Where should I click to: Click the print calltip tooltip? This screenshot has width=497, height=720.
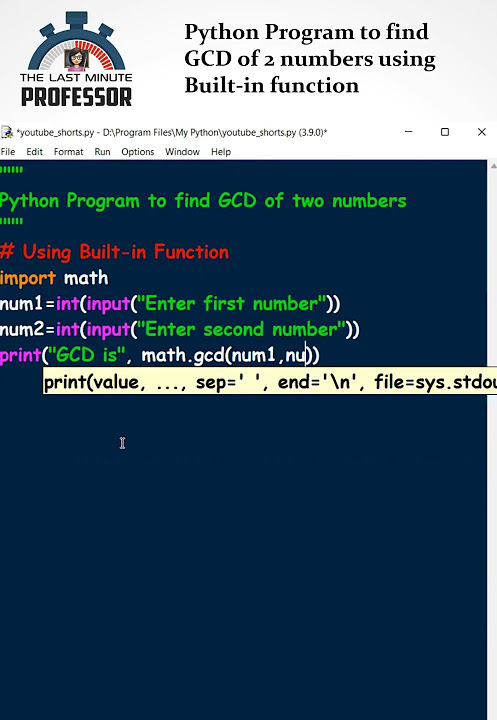[270, 381]
